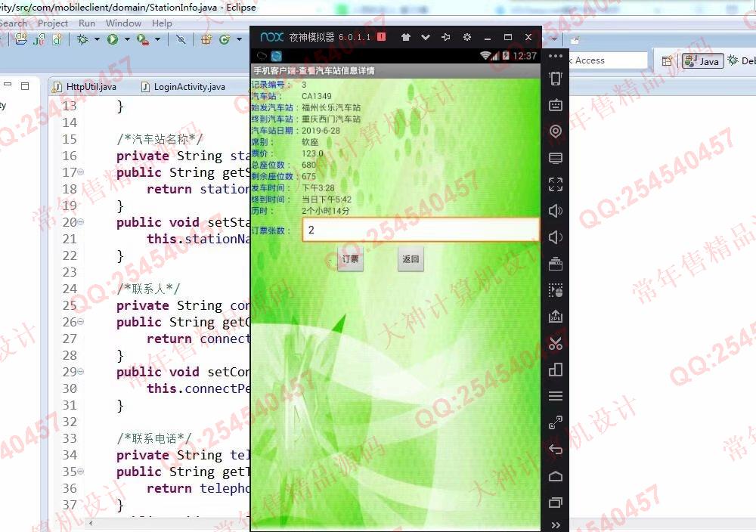Click editor horizontal scrollbar left arrow
Screen dimensions: 756x532
(91, 523)
